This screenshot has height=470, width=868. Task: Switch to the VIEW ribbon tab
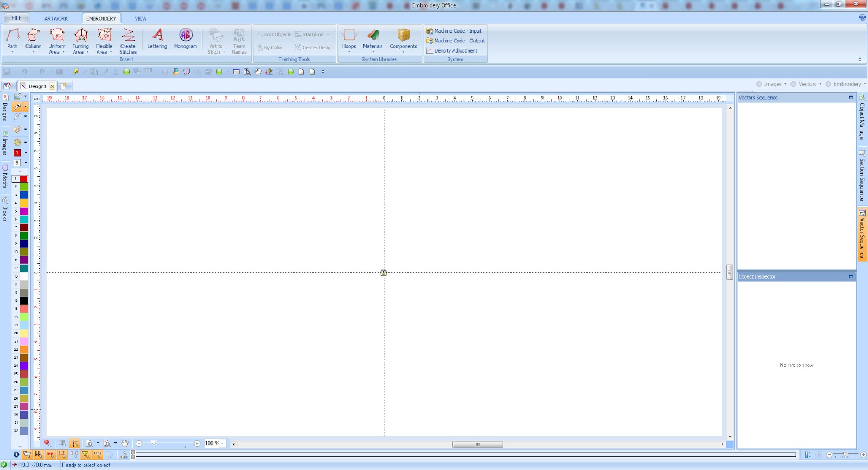coord(141,18)
